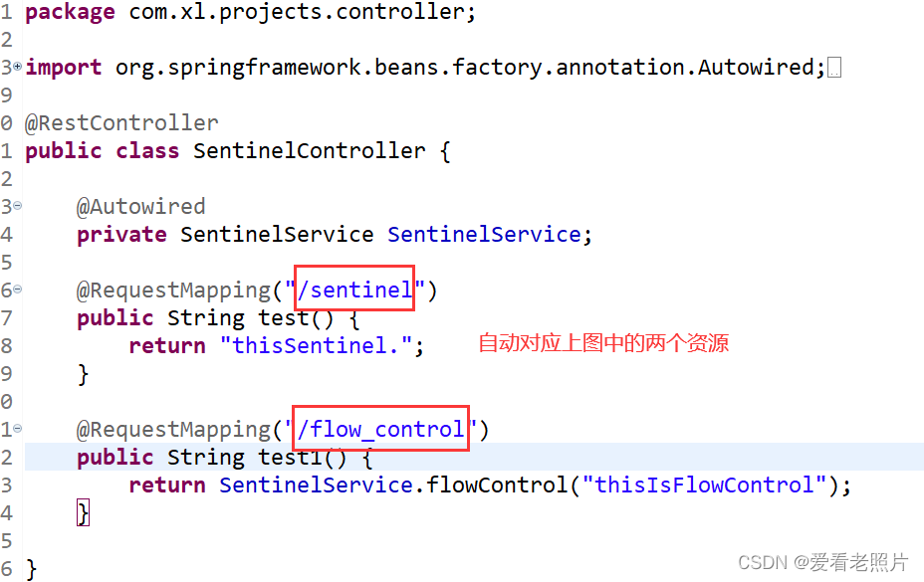The image size is (924, 582).
Task: Place cursor in "/flow_control" mapping string
Action: tap(380, 430)
